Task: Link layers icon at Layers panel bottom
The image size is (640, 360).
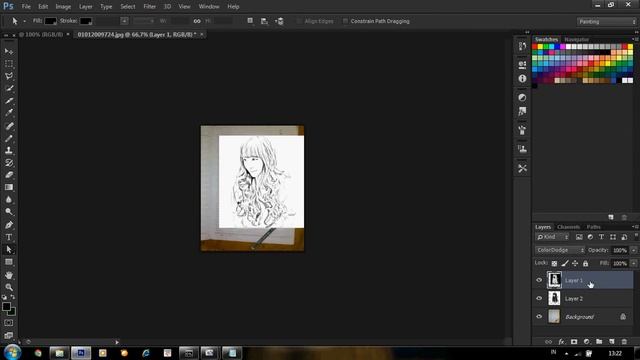Action: [549, 342]
